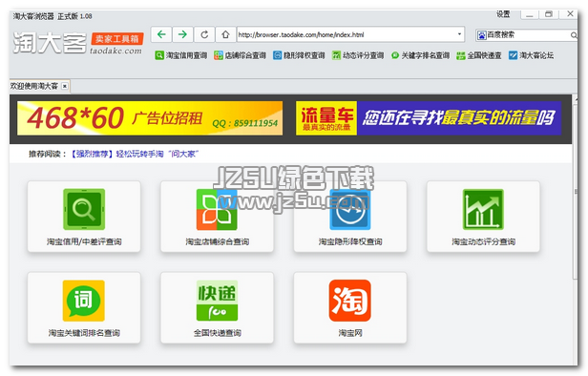Viewport: 588px width, 376px height.
Task: Expand the address bar URL dropdown
Action: 459,34
